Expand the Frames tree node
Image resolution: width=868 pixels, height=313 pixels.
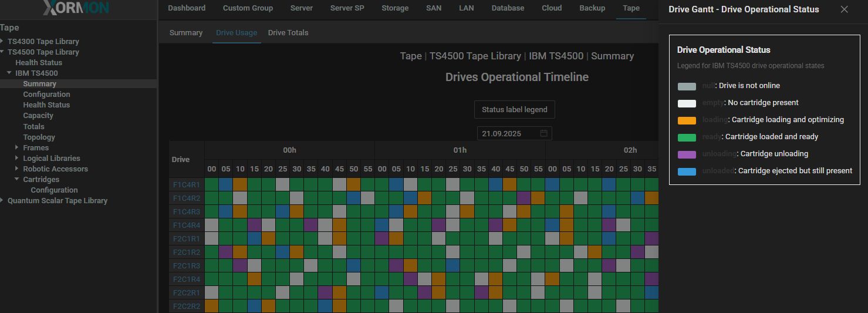pyautogui.click(x=17, y=147)
